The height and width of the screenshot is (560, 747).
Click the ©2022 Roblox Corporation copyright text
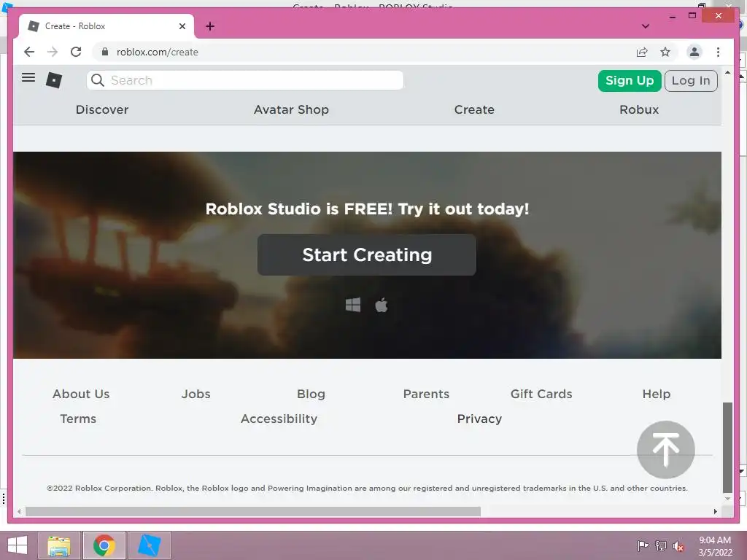pyautogui.click(x=367, y=488)
